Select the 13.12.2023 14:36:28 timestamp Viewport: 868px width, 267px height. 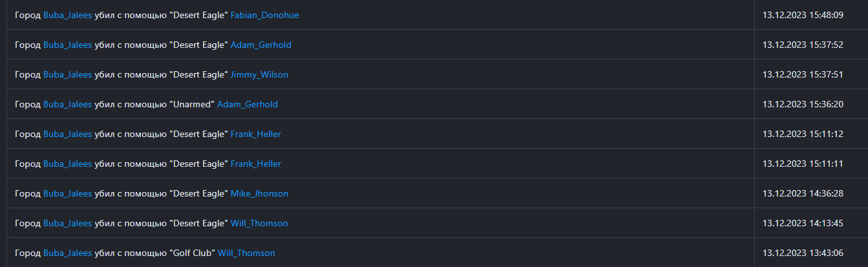click(x=803, y=193)
